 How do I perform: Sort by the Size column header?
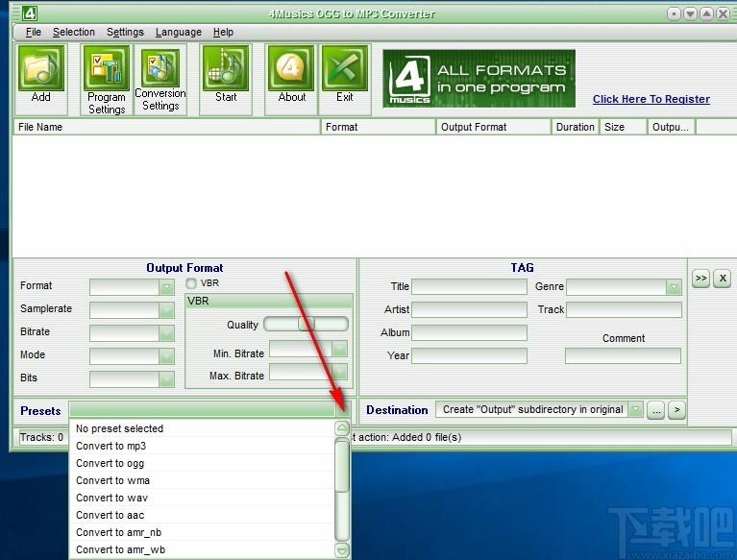(x=624, y=127)
